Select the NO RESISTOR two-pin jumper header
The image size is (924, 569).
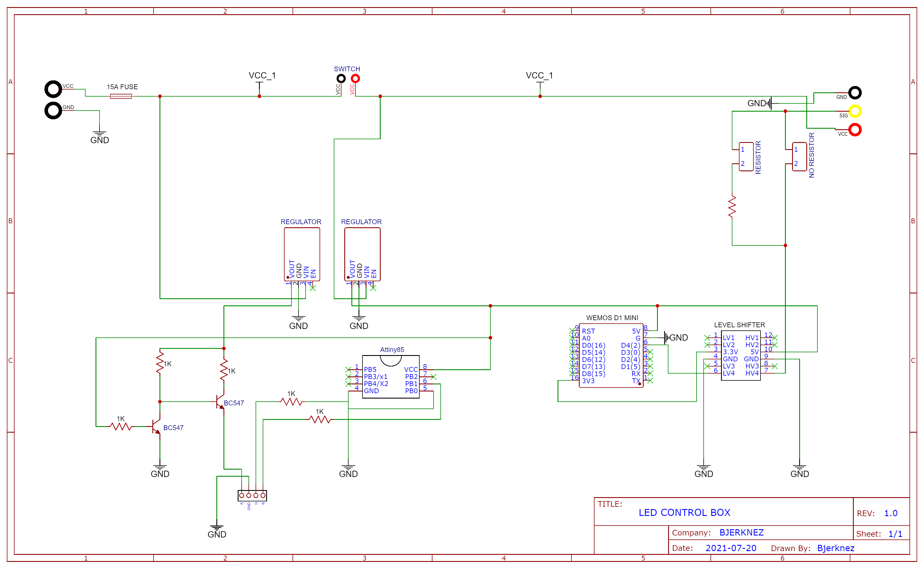pos(799,157)
